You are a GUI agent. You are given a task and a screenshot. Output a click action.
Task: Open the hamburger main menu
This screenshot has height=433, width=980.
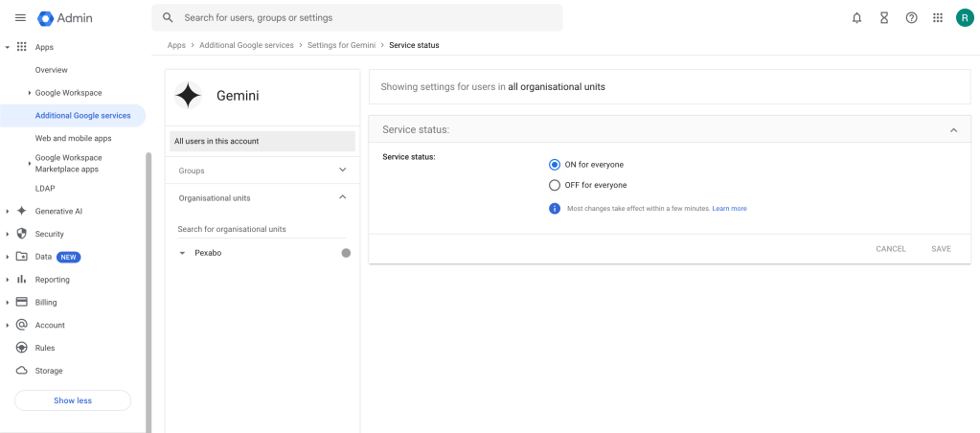pos(21,17)
